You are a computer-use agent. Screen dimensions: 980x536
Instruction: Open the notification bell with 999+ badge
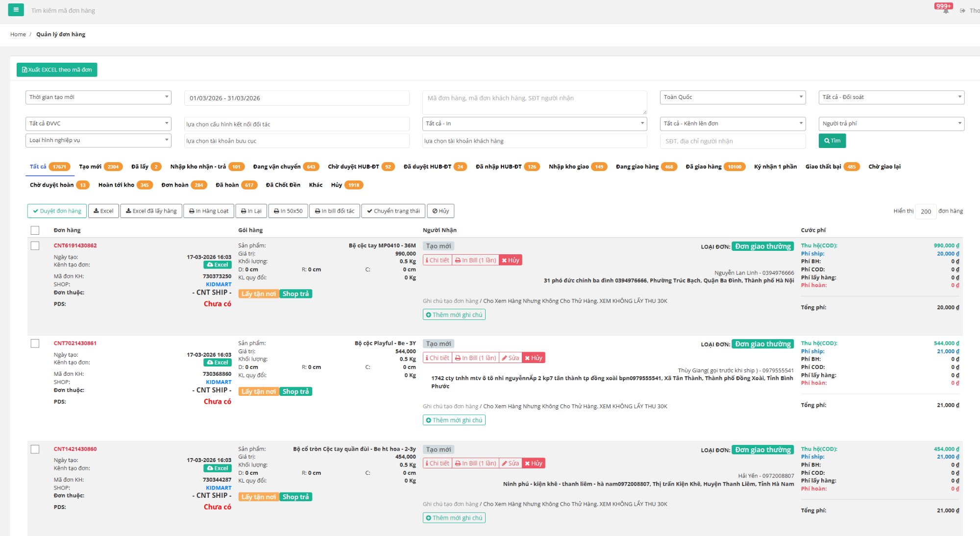(x=946, y=10)
